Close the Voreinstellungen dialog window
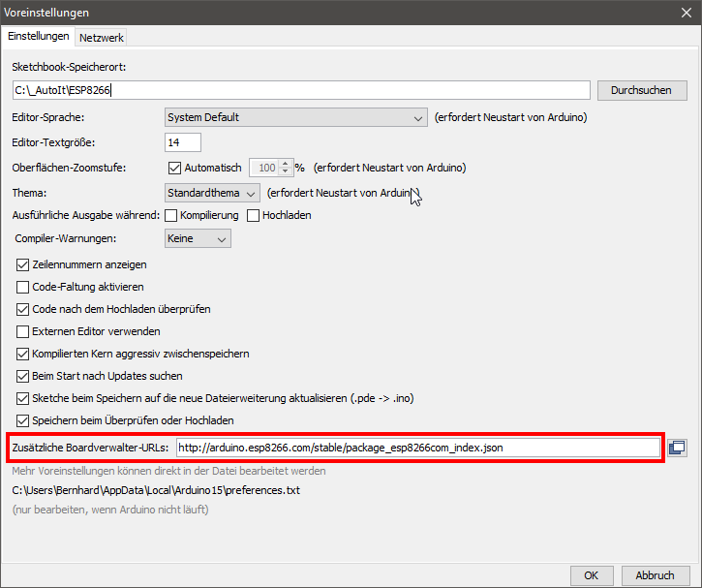The image size is (702, 588). (x=687, y=13)
